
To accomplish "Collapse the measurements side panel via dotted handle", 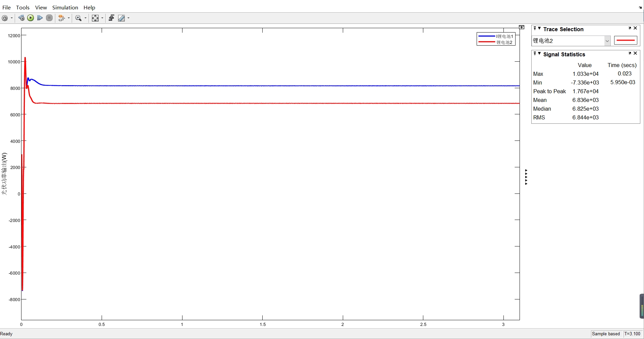I will point(526,177).
